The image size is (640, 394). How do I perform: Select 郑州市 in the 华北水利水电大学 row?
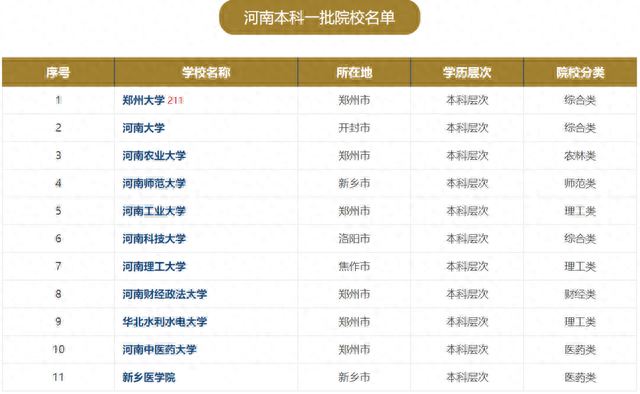(x=354, y=322)
